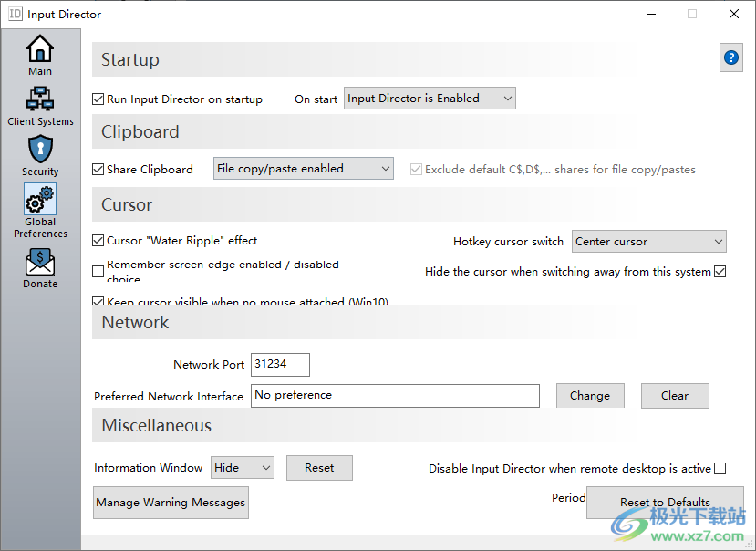Screen dimensions: 756x551
Task: Click the Main tab label
Action: point(40,71)
